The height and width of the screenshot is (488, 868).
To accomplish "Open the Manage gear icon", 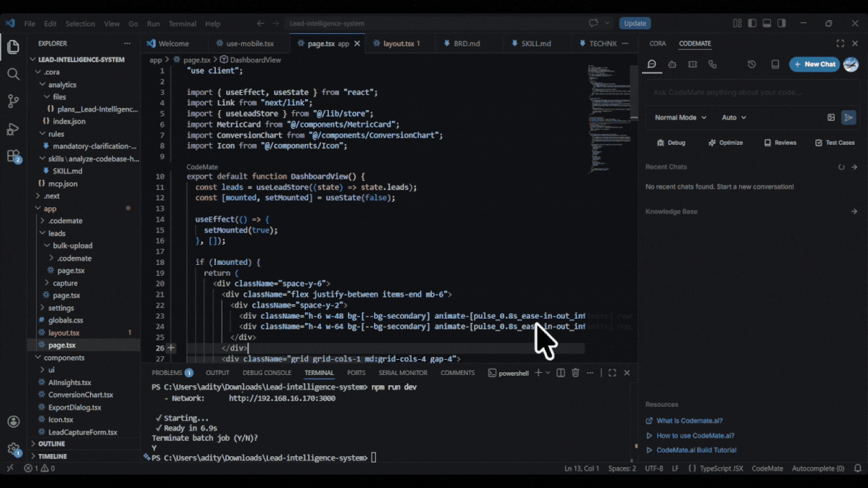I will [x=13, y=449].
